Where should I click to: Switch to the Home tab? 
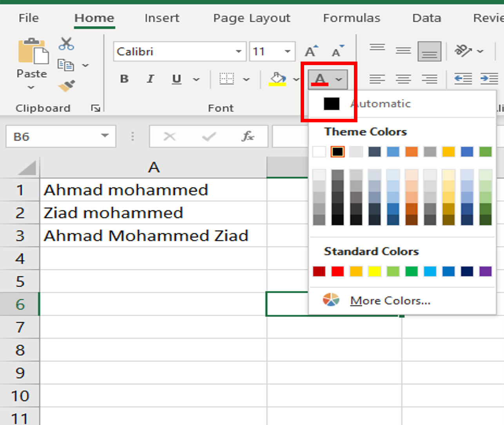(94, 18)
